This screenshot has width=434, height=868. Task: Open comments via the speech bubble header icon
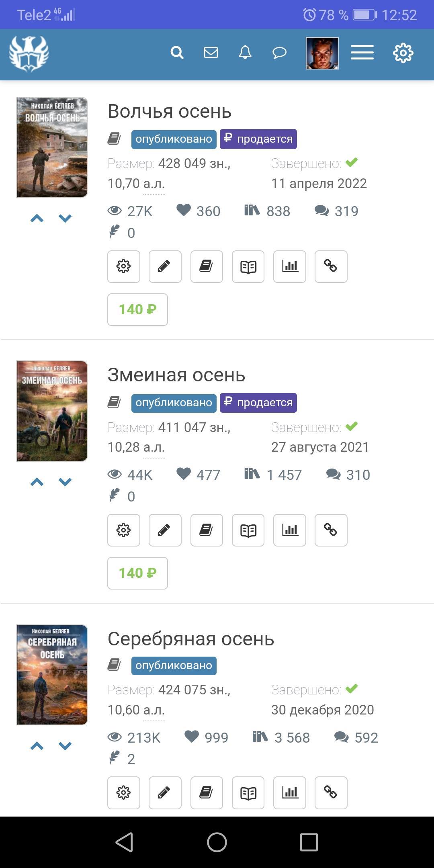[x=279, y=53]
